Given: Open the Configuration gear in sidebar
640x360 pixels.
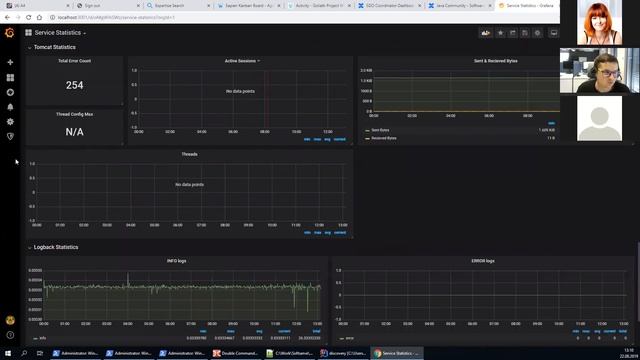Looking at the screenshot, I should [x=10, y=122].
